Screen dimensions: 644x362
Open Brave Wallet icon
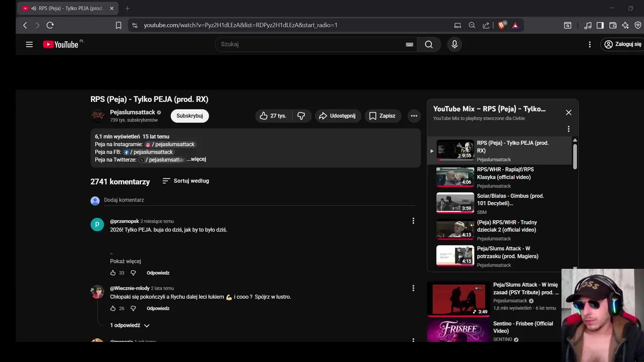click(x=613, y=25)
